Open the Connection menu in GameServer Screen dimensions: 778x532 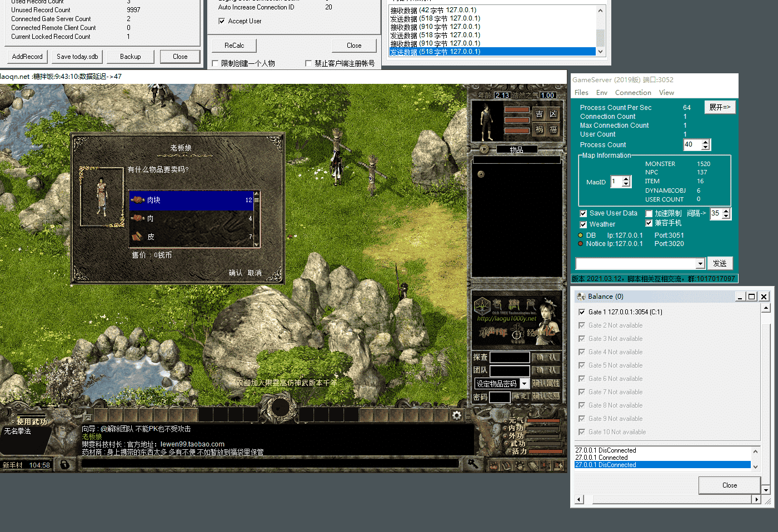632,93
